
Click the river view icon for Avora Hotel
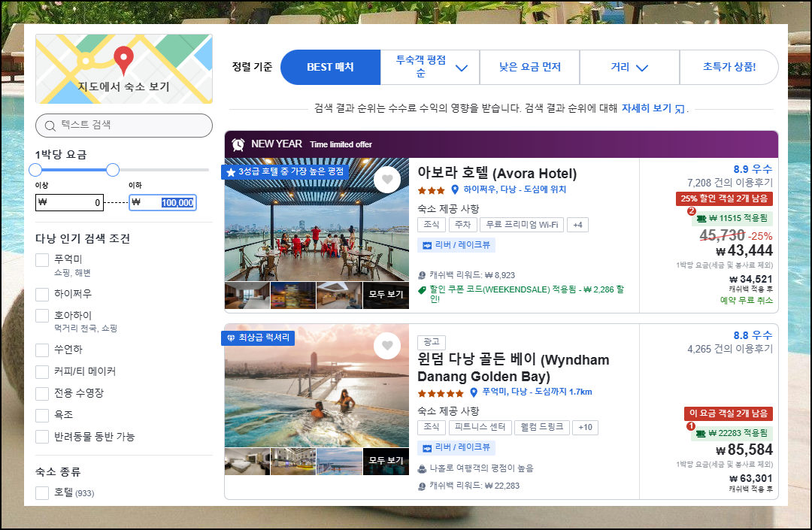click(x=427, y=245)
